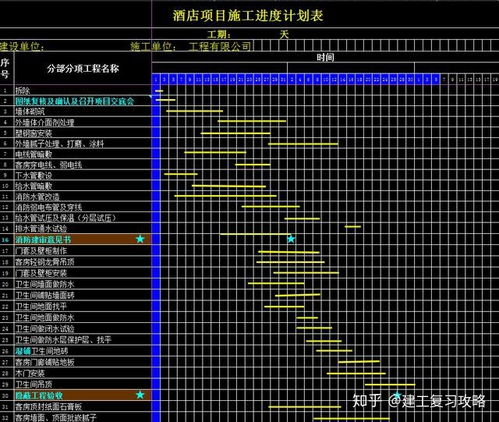The image size is (499, 422).
Task: Select the 序号 column header
Action: coord(5,68)
